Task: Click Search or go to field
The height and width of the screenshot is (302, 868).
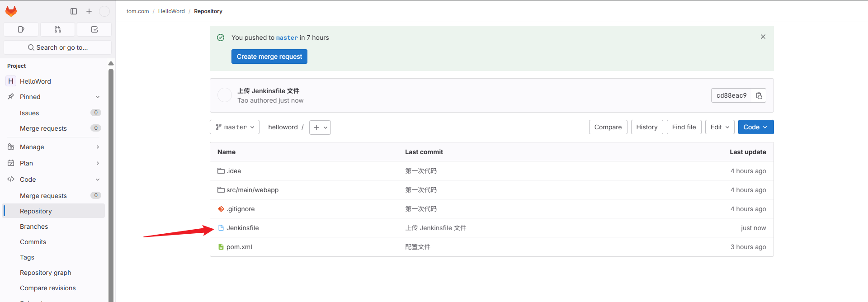Action: coord(57,47)
